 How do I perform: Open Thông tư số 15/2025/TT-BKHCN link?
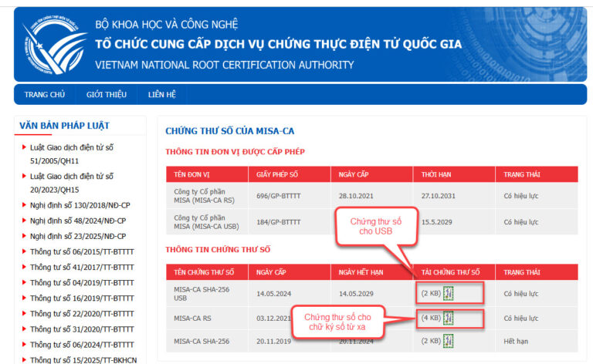coord(83,360)
